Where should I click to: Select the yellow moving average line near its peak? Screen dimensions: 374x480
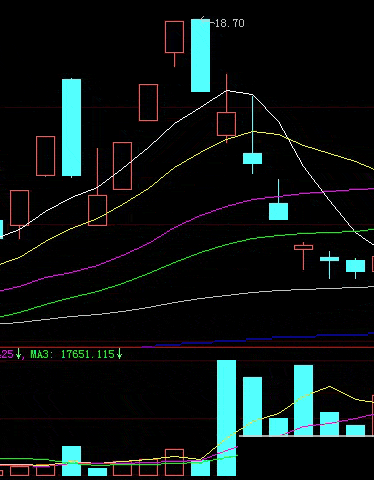(x=253, y=132)
